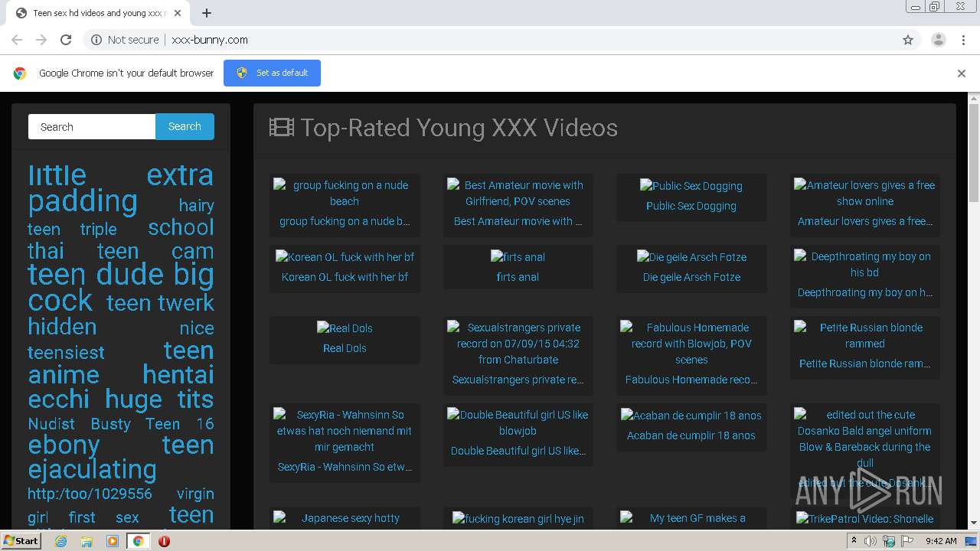Click the browser forward arrow
Image resolution: width=980 pixels, height=551 pixels.
(x=41, y=40)
